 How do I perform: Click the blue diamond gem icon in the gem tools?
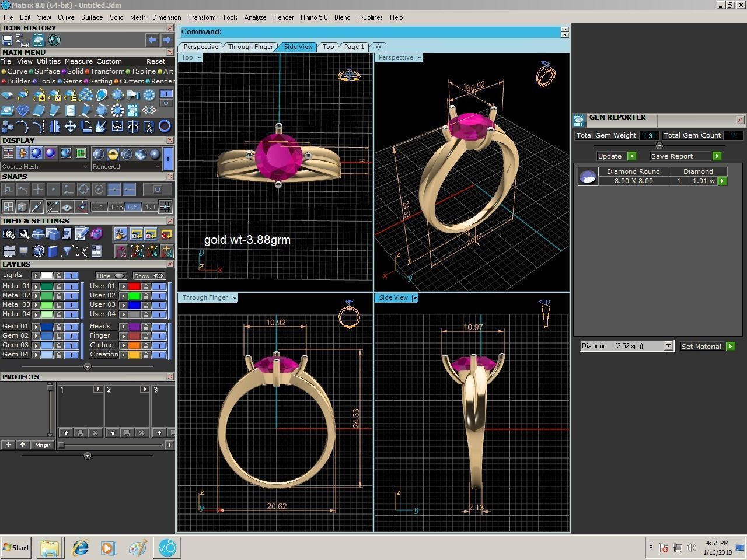pos(23,110)
